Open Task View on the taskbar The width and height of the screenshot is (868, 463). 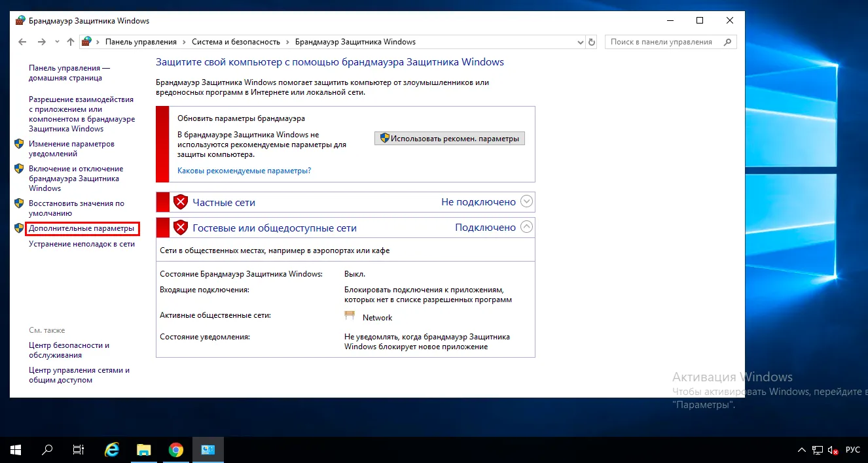[x=79, y=450]
